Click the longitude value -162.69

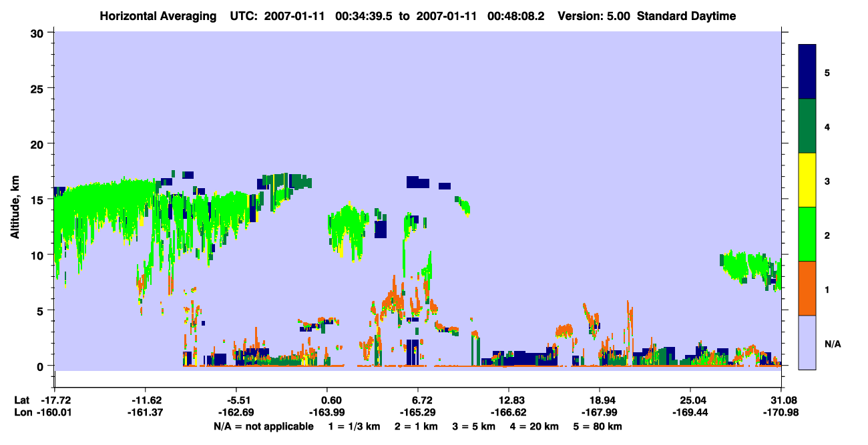click(236, 413)
